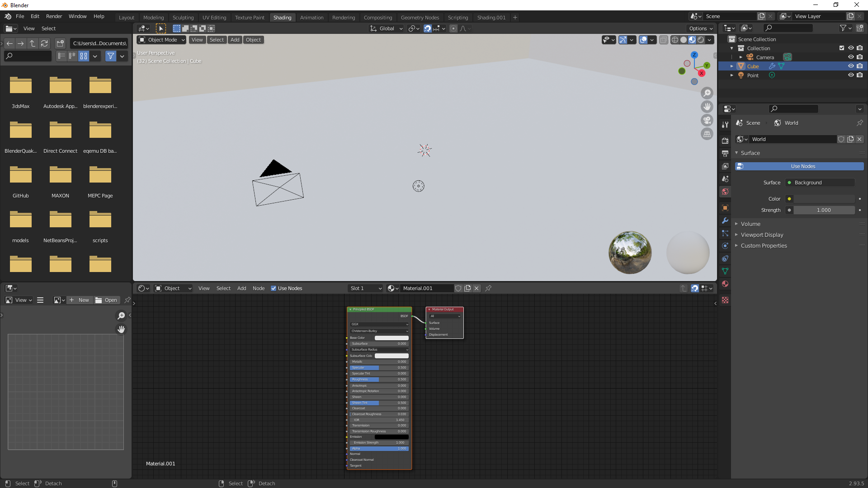The image size is (868, 488).
Task: Expand Cube tree item in outliner
Action: (731, 66)
